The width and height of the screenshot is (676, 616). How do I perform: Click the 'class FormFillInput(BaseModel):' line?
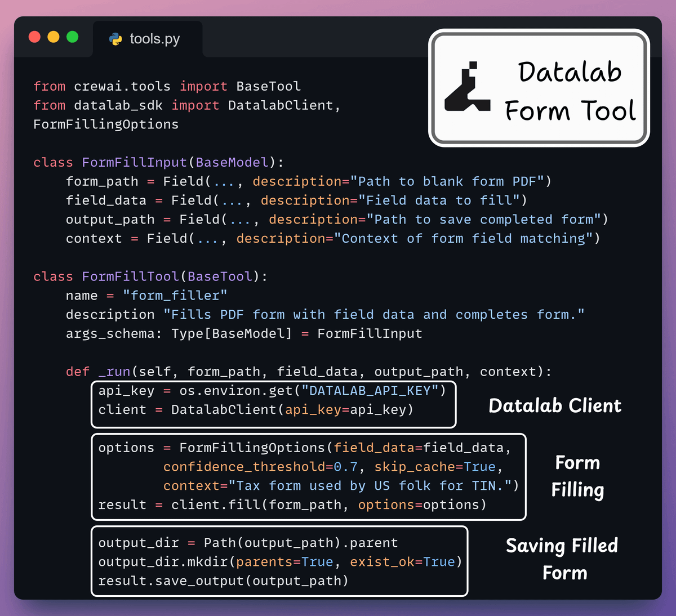point(159,163)
